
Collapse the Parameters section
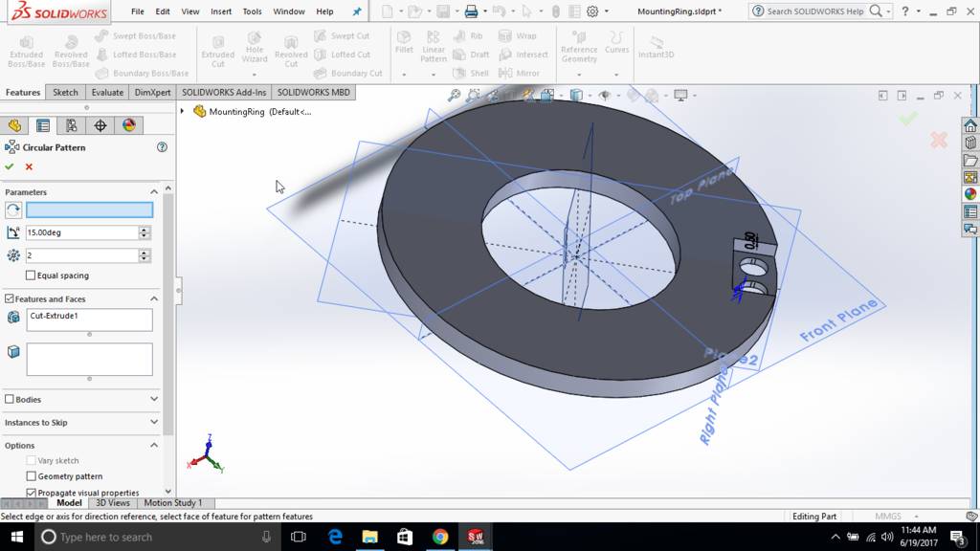154,192
